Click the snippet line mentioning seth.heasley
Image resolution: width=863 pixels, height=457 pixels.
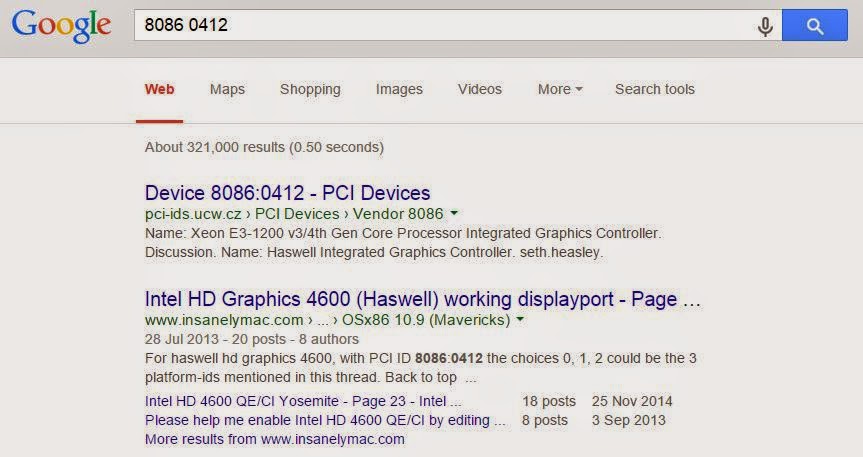(374, 253)
